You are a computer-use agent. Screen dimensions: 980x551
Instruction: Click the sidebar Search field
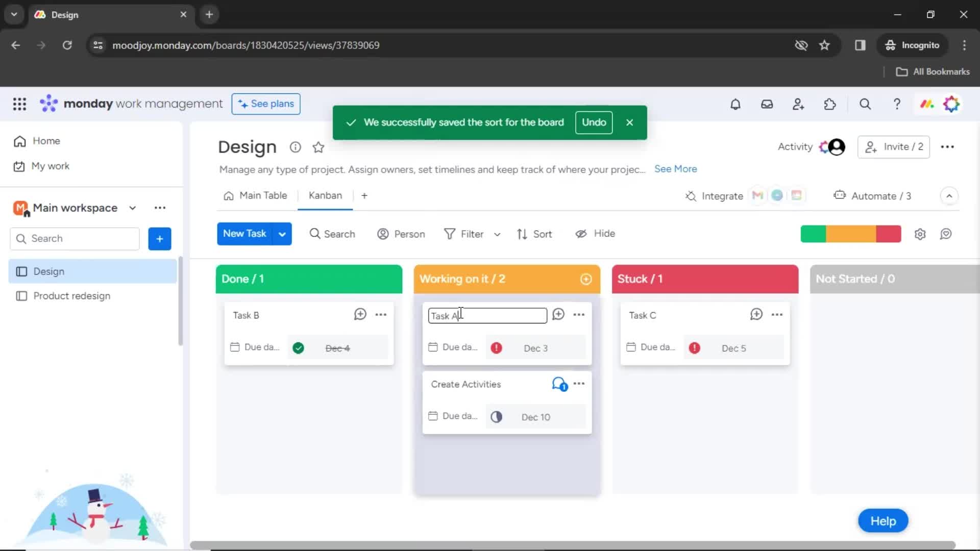pyautogui.click(x=75, y=239)
